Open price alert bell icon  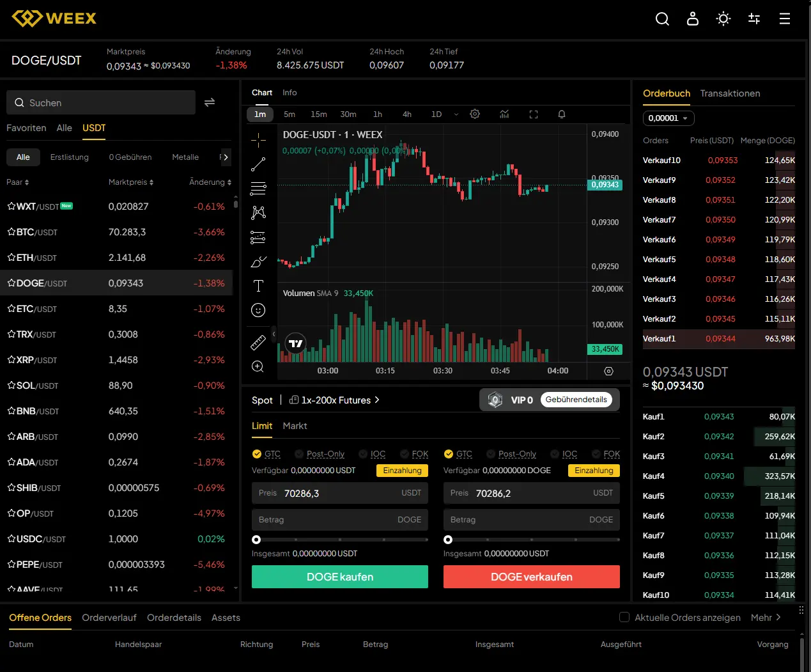tap(562, 114)
